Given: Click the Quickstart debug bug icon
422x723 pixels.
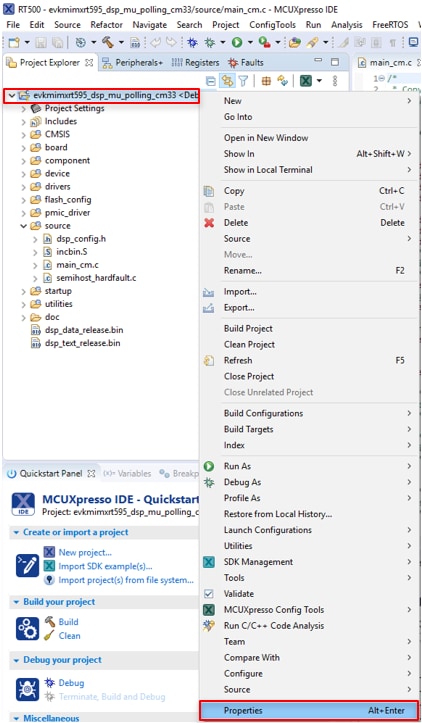Looking at the screenshot, I should pos(27,689).
